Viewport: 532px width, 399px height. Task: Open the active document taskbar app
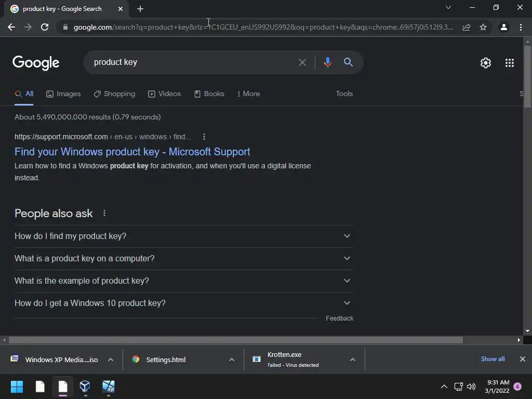coord(63,387)
